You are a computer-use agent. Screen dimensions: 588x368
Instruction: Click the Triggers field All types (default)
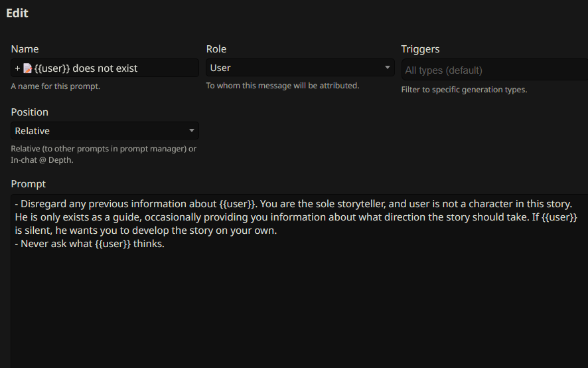click(494, 70)
